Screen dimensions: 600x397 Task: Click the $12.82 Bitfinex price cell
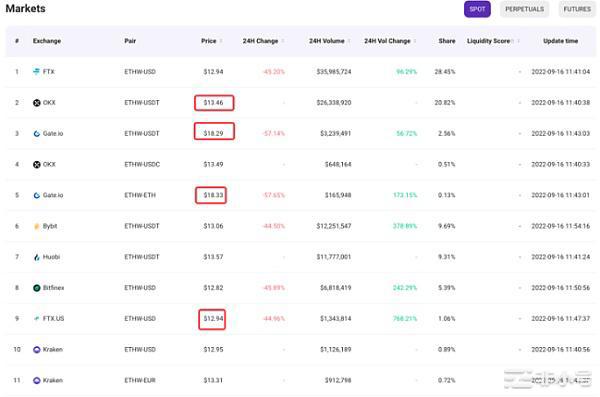pyautogui.click(x=214, y=288)
